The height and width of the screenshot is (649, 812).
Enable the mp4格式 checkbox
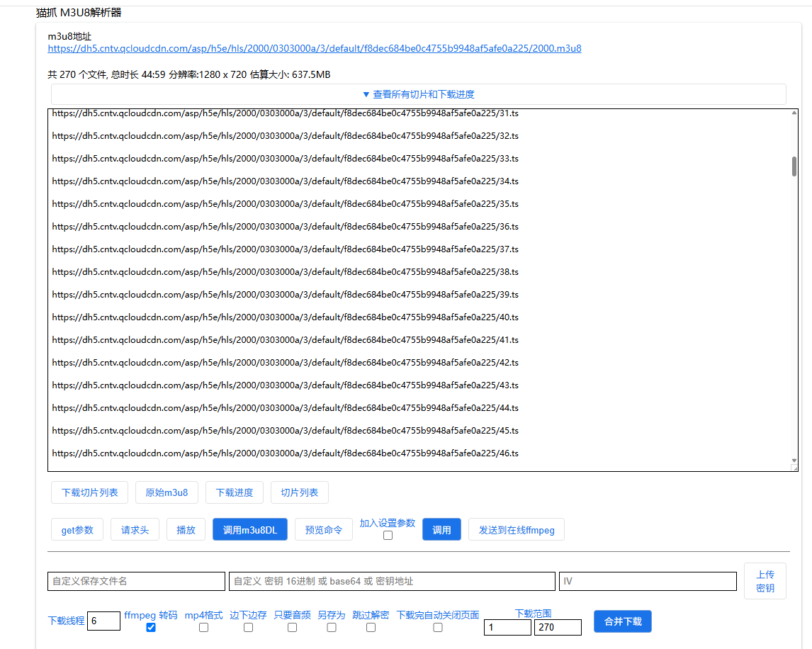click(x=203, y=628)
